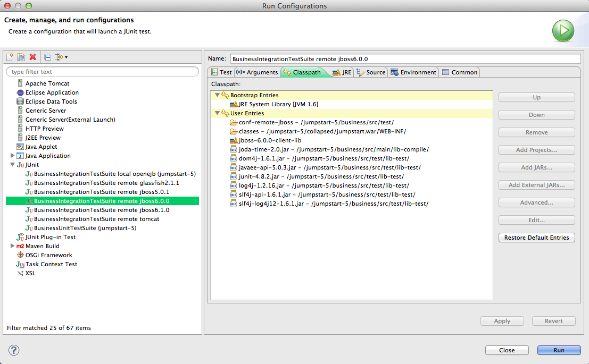Click Generic Server(External Launch) icon
The height and width of the screenshot is (364, 589).
pos(20,120)
